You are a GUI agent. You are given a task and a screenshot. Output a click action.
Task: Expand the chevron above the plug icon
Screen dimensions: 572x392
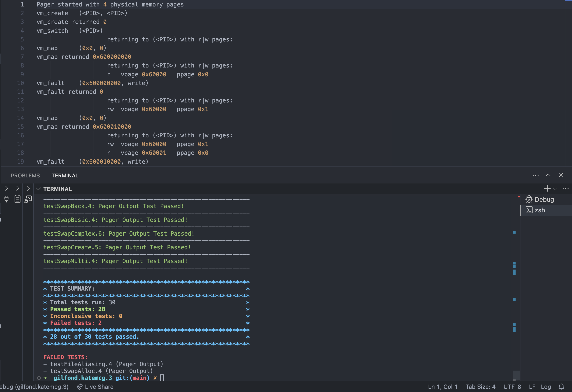(x=7, y=188)
